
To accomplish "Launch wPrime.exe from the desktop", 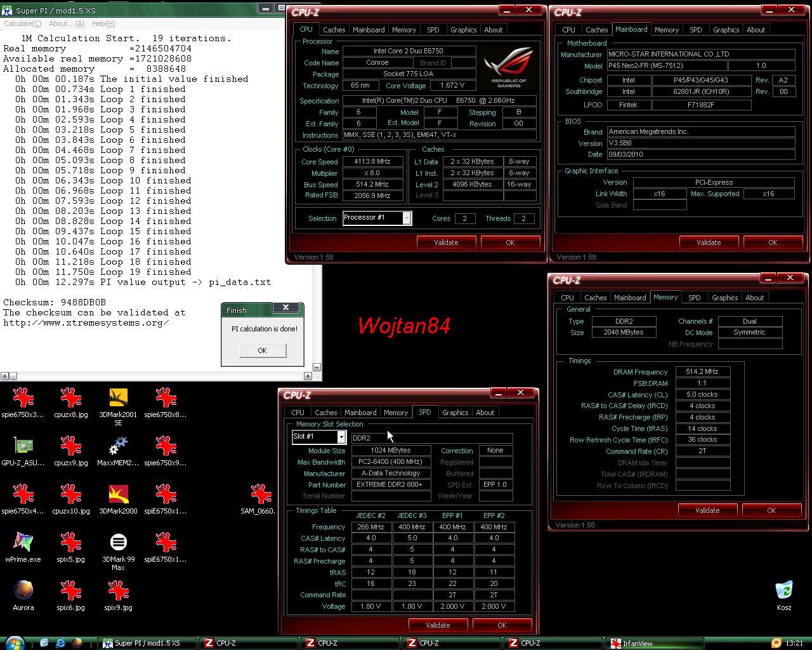I will tap(23, 548).
